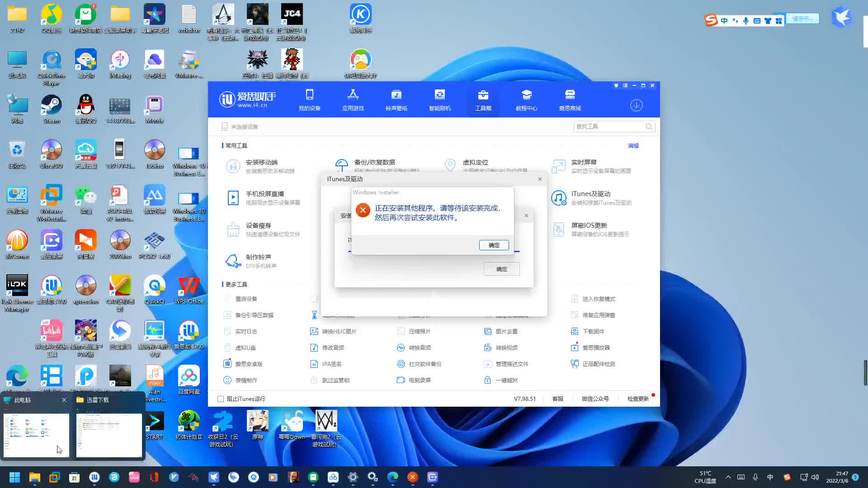Select 铃声壁纸 (Ringtones) panel icon

pyautogui.click(x=396, y=99)
